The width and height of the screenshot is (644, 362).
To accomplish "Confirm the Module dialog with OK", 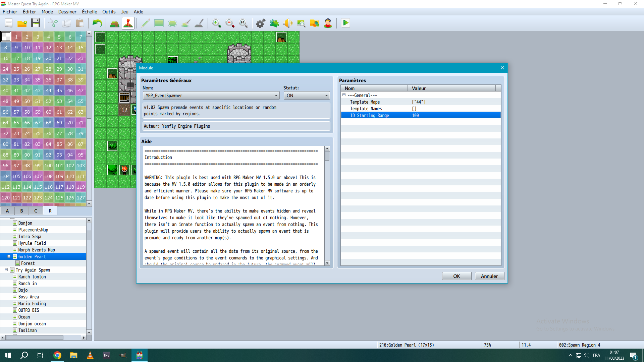I will (457, 276).
